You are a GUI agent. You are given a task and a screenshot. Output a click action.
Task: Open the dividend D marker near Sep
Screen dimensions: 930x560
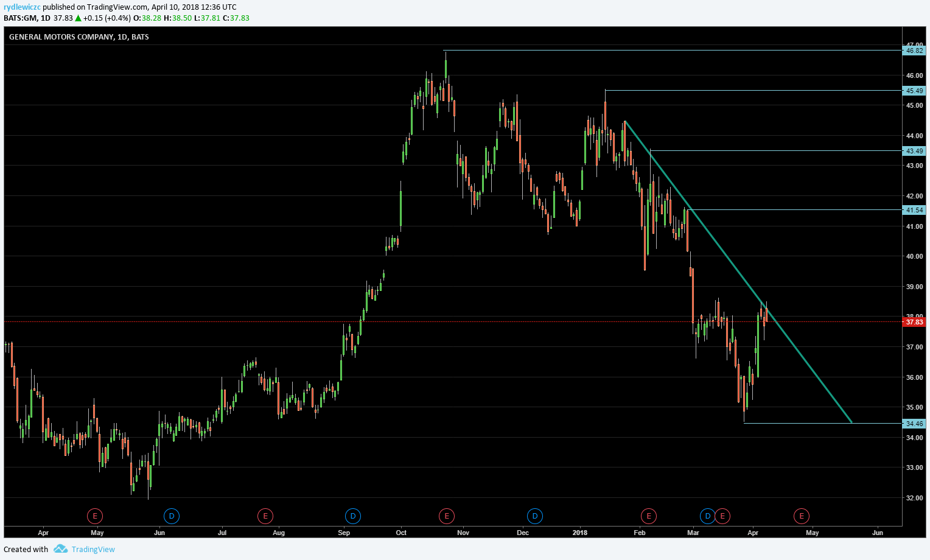[x=353, y=516]
